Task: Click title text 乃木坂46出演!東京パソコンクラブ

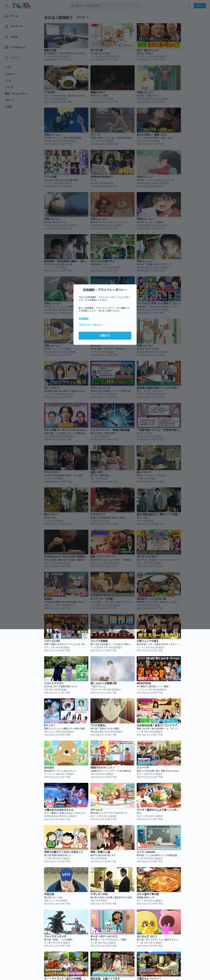Action: coord(157,726)
